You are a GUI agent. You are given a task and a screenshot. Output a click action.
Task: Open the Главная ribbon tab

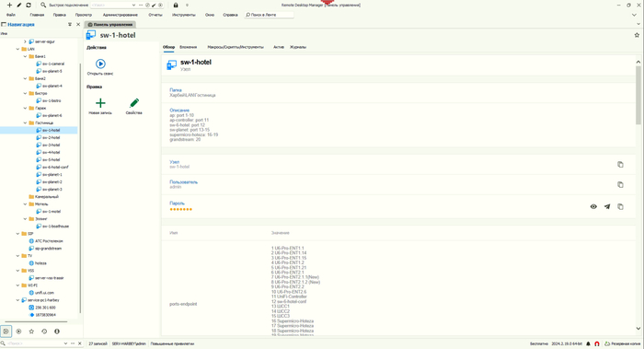point(37,15)
